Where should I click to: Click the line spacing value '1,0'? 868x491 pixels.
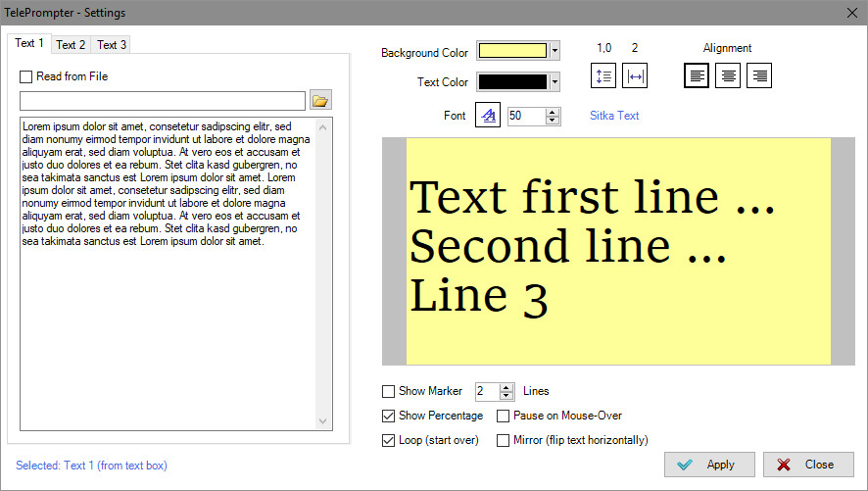coord(603,48)
